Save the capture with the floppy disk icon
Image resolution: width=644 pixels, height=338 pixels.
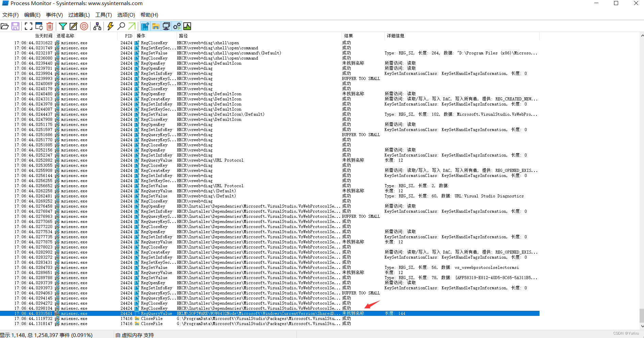(x=15, y=26)
